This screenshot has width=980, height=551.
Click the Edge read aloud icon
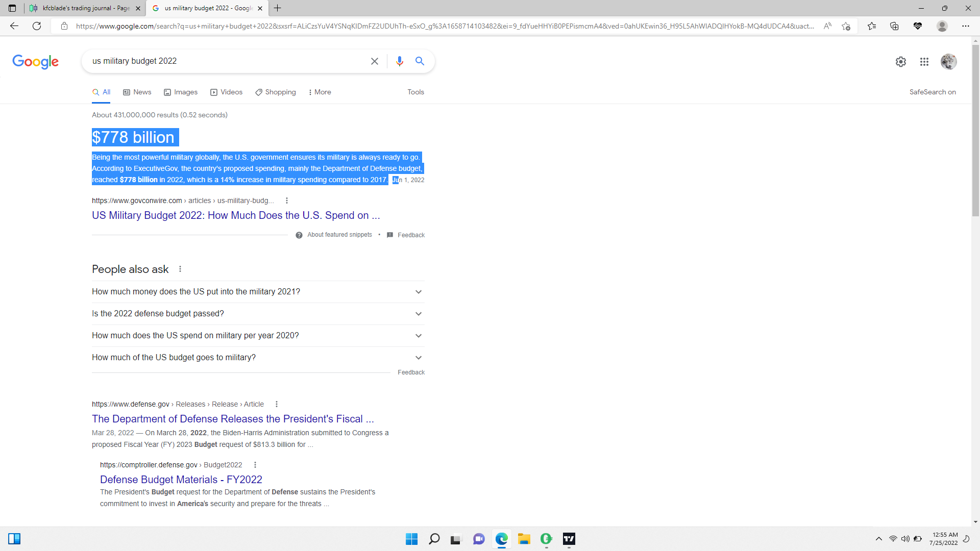click(827, 26)
